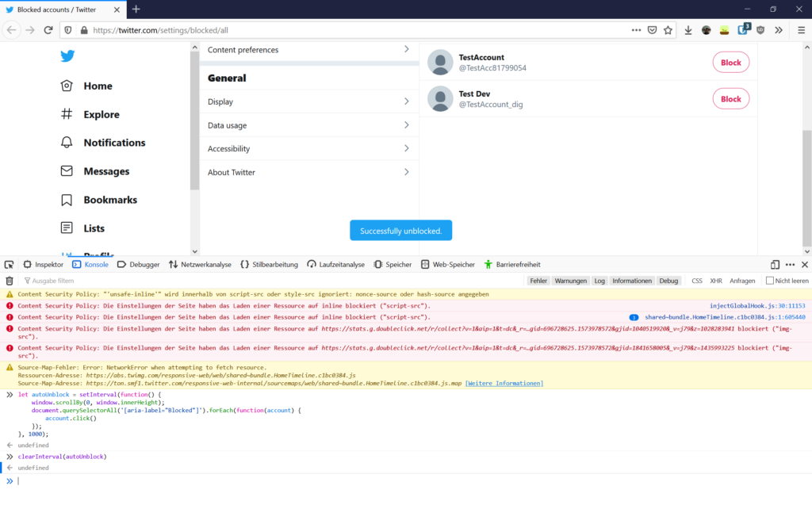Focus the Ausgabe filtern field
Image resolution: width=812 pixels, height=524 pixels.
click(272, 281)
